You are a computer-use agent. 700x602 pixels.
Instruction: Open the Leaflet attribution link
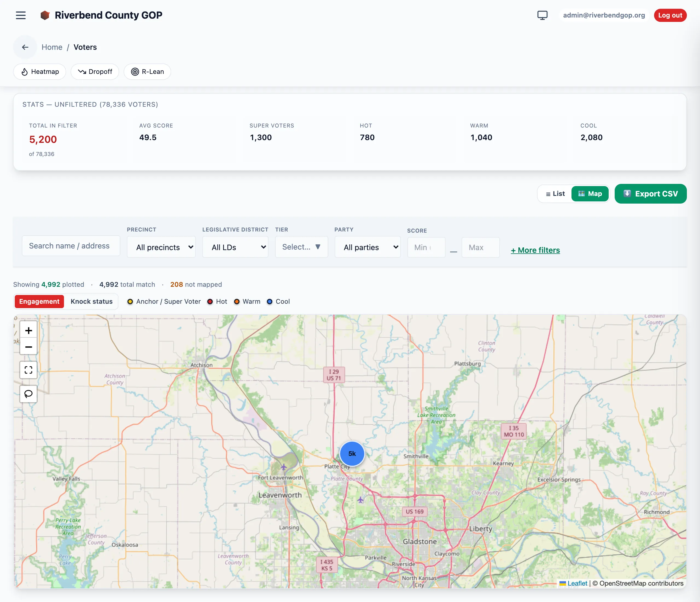(x=577, y=583)
